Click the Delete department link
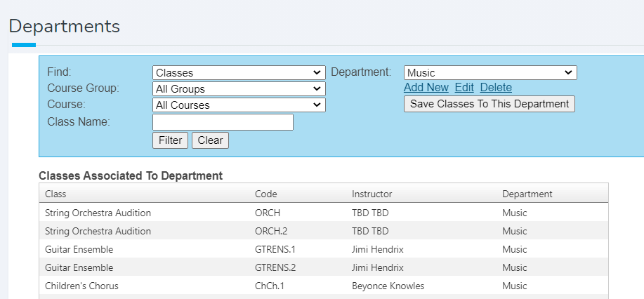Viewport: 644px width, 299px height. 496,88
